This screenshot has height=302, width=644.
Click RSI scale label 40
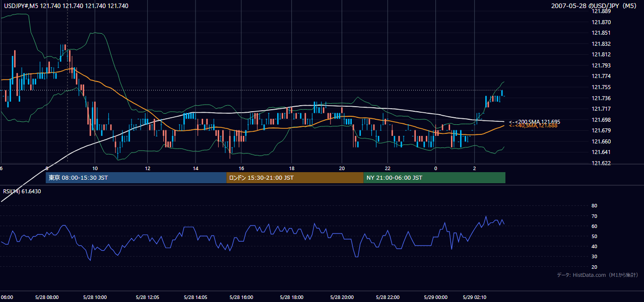pos(594,246)
